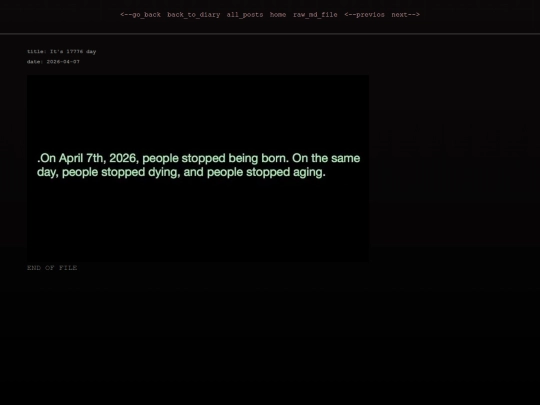
Task: Click the embedded April 7th, 2026 text panel
Action: coord(198,169)
